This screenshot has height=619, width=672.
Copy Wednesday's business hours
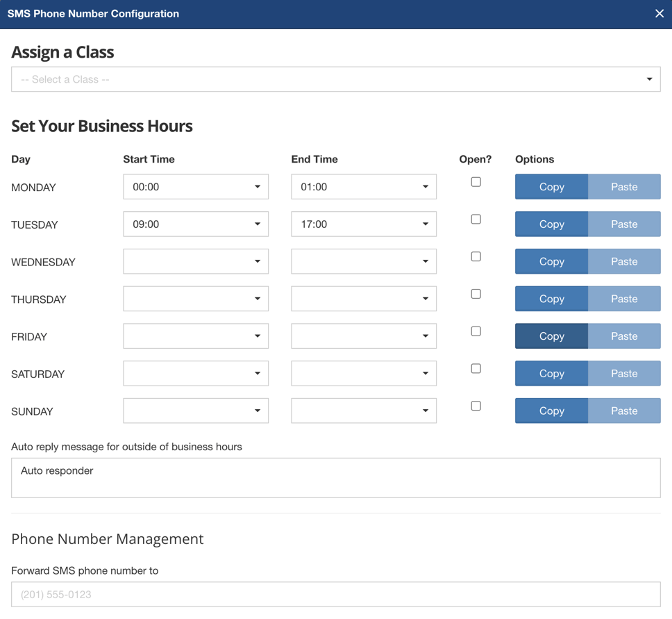551,262
